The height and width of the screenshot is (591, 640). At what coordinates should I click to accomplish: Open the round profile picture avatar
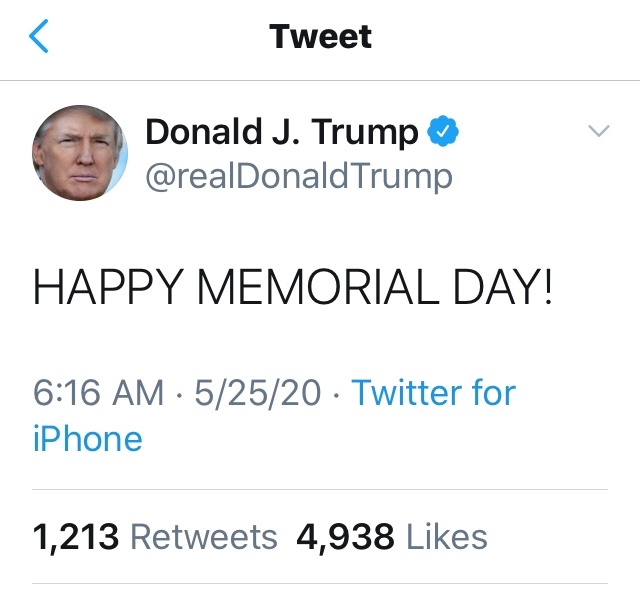click(80, 153)
